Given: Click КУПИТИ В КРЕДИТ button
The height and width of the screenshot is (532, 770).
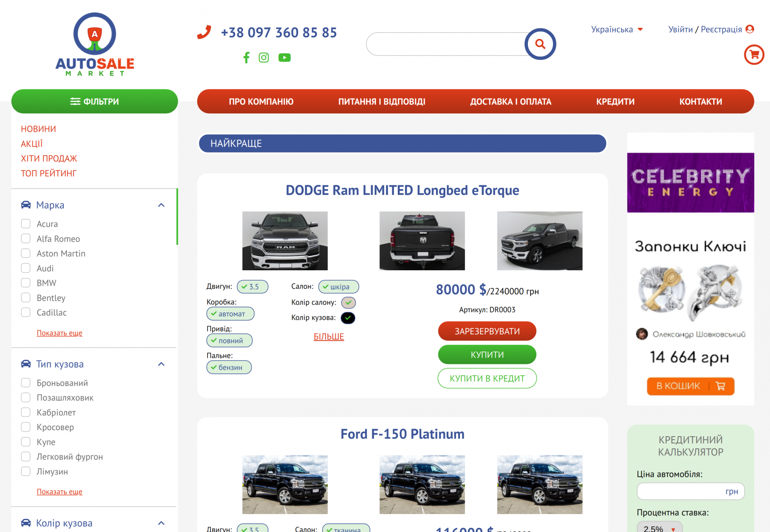Looking at the screenshot, I should [487, 378].
